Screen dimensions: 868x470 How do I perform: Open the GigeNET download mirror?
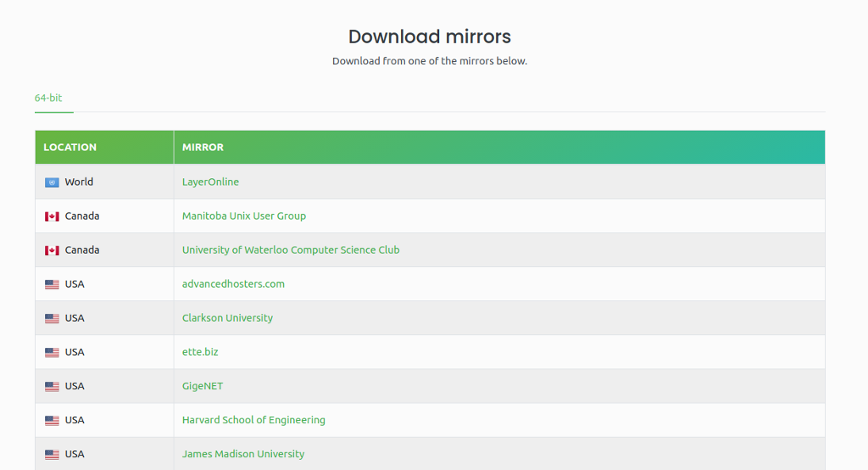tap(203, 385)
